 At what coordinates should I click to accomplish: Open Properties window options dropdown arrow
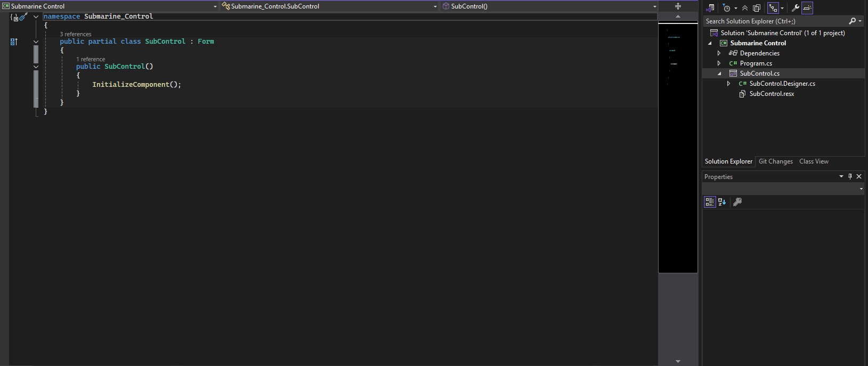(841, 176)
